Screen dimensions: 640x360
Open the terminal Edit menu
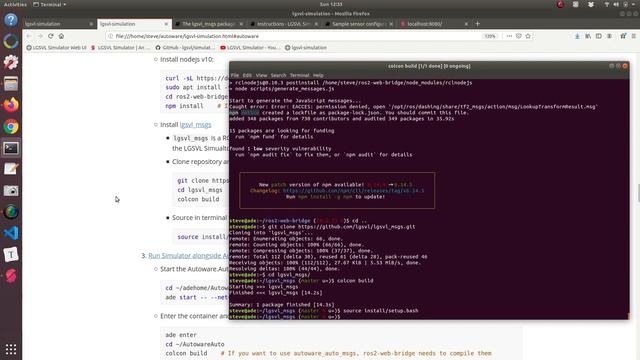coord(247,75)
